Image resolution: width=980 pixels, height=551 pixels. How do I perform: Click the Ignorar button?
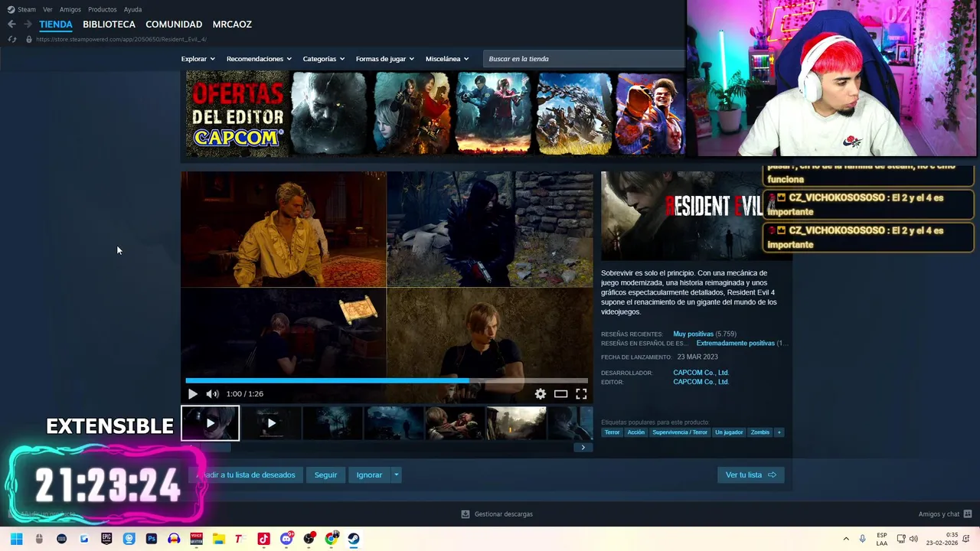coord(369,475)
